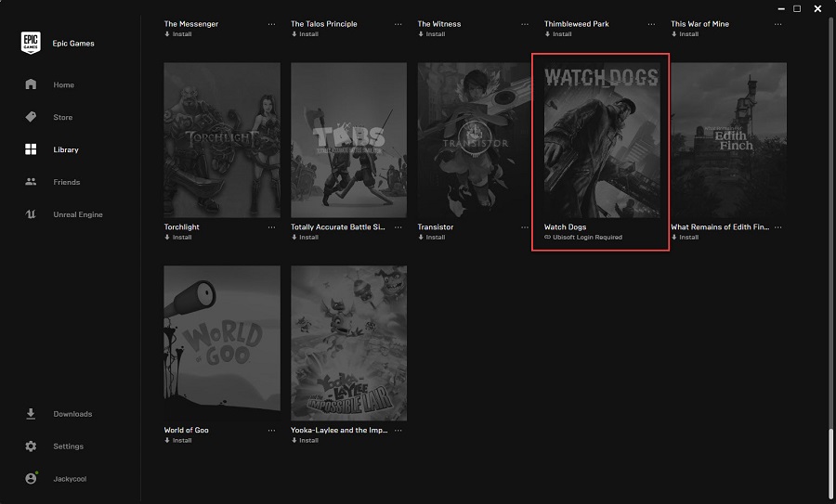Click the Epic Games logo icon
Screen dimensions: 836x504
click(31, 43)
